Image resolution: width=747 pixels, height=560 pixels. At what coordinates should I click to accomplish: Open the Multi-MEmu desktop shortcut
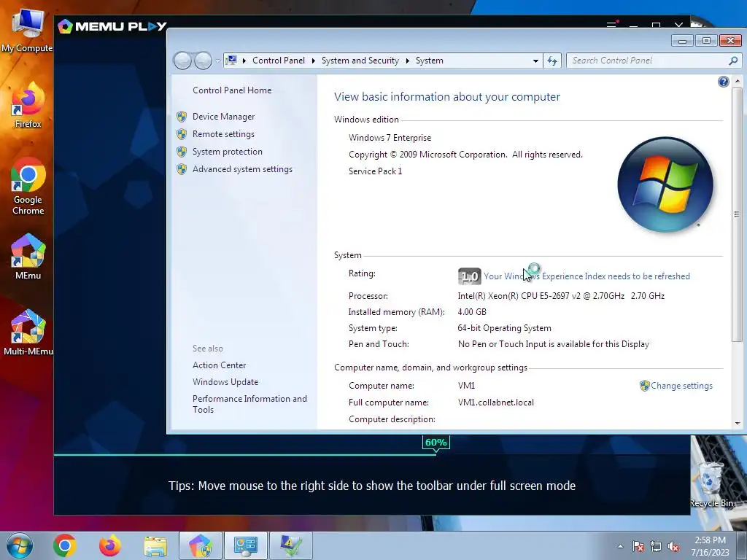[28, 332]
